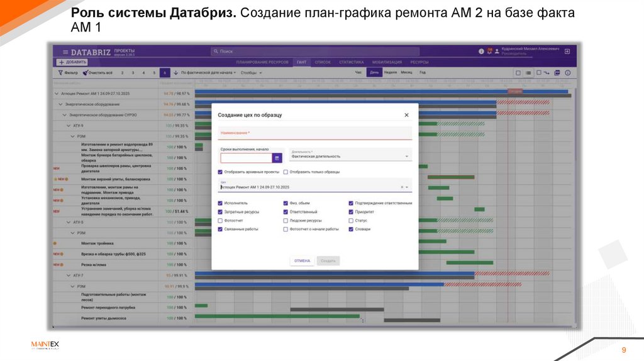Select level 6 nesting button

click(x=165, y=73)
